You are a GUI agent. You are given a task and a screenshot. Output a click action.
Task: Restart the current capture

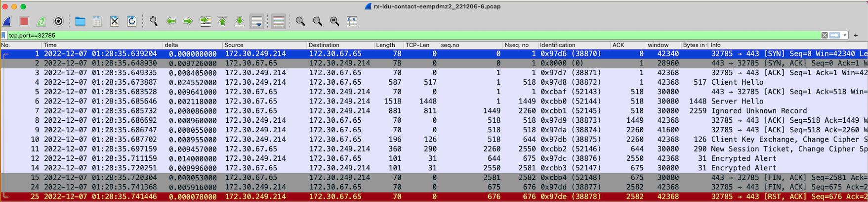[41, 21]
